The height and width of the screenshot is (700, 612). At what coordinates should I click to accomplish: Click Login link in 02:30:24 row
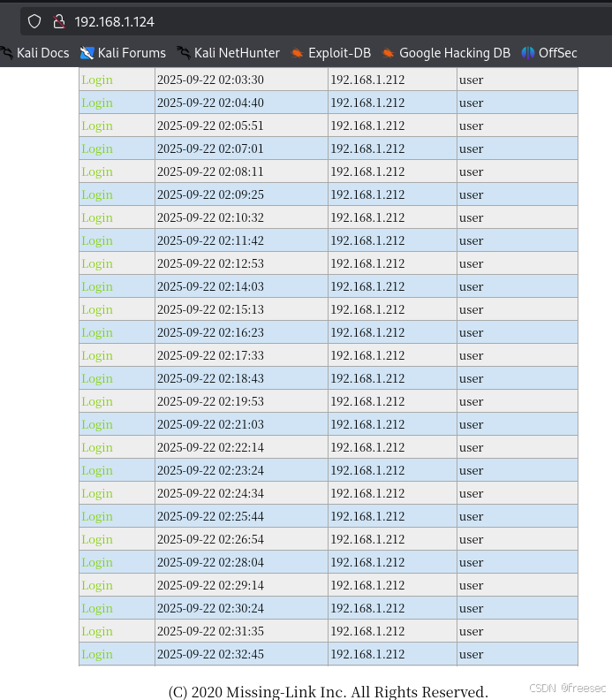(x=97, y=608)
